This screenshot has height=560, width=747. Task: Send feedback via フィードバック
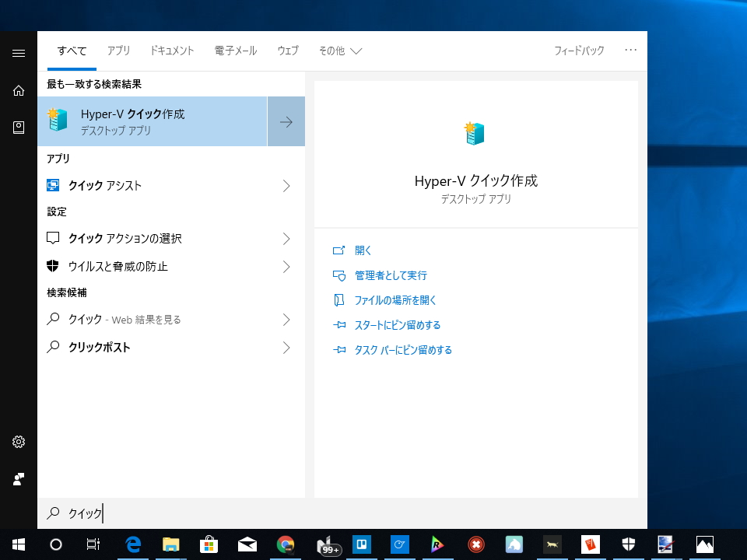579,50
